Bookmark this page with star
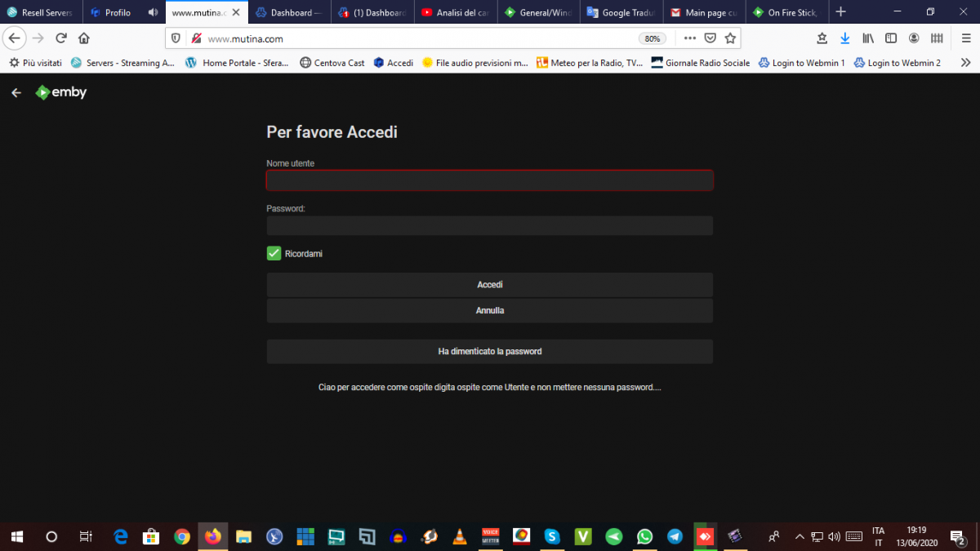 click(730, 38)
